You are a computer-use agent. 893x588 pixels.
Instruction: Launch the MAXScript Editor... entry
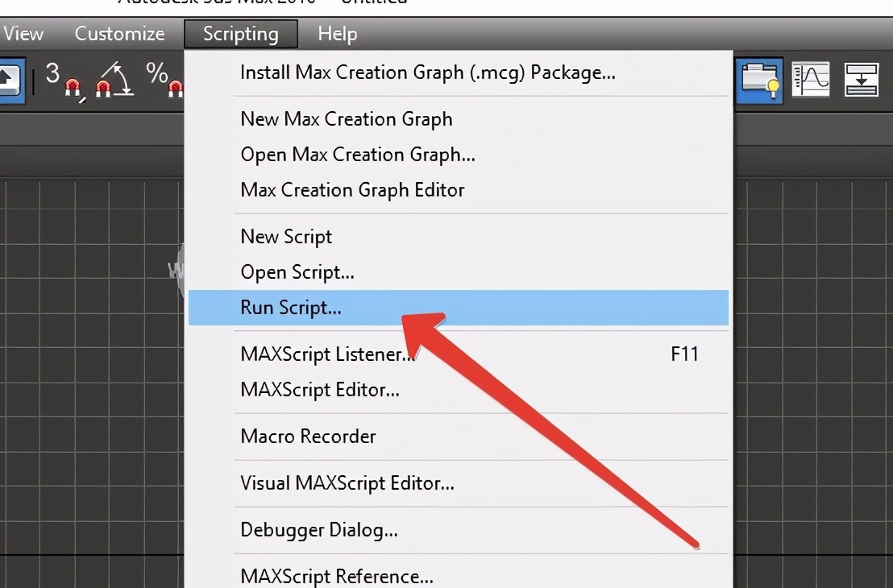(x=320, y=390)
